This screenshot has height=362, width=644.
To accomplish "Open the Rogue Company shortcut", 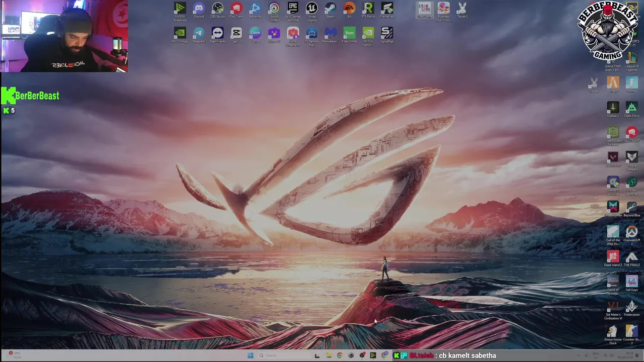I will pyautogui.click(x=632, y=161).
